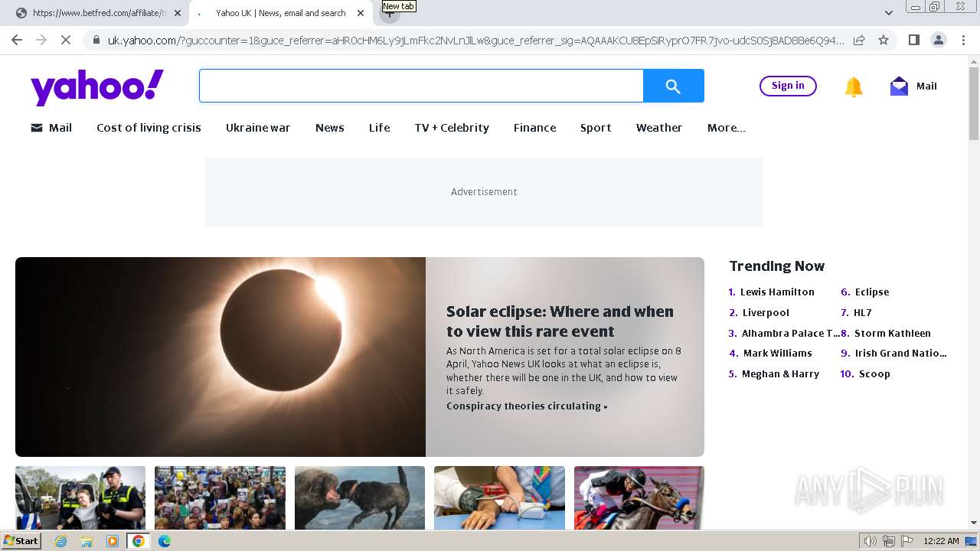Go to the Finance section
This screenshot has height=551, width=980.
point(535,128)
